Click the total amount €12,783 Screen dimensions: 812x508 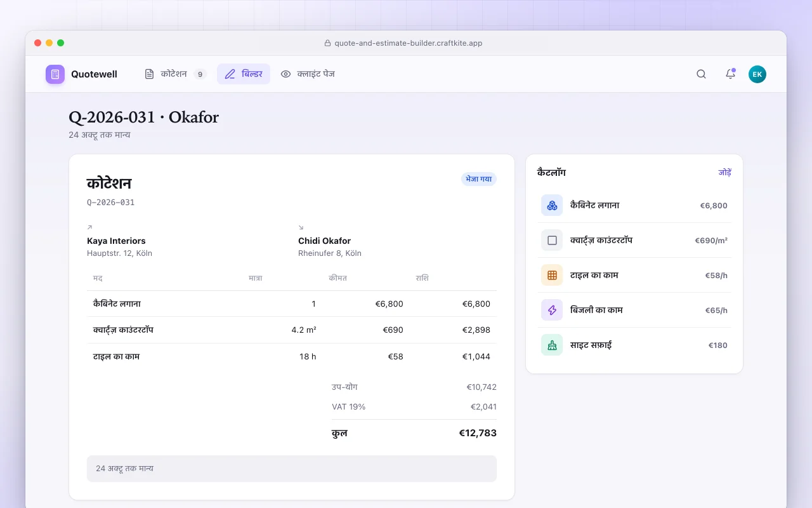[478, 433]
